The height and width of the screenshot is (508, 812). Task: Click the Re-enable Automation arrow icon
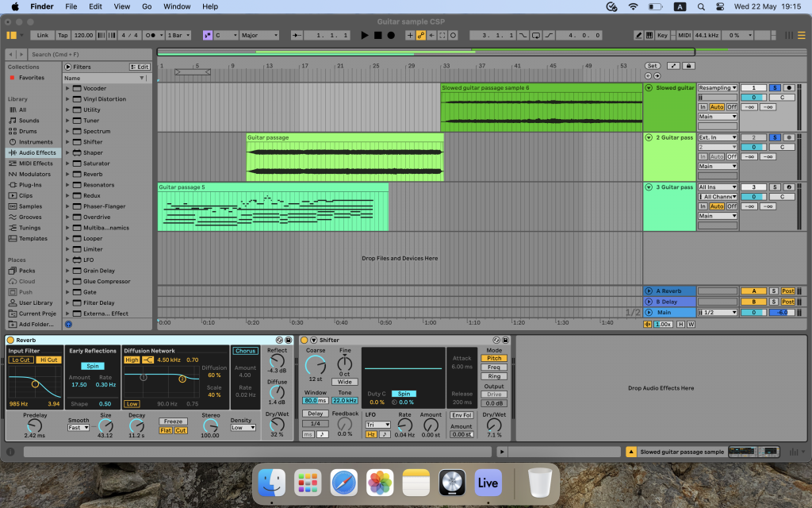[431, 35]
